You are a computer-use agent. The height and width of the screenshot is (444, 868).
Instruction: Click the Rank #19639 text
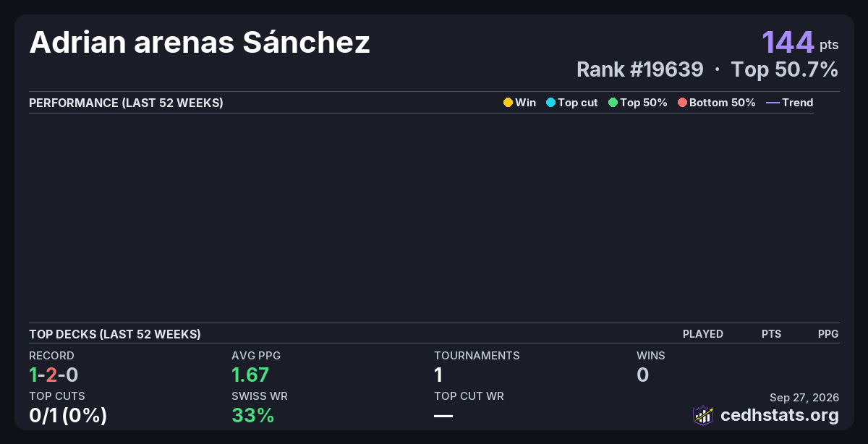[640, 69]
